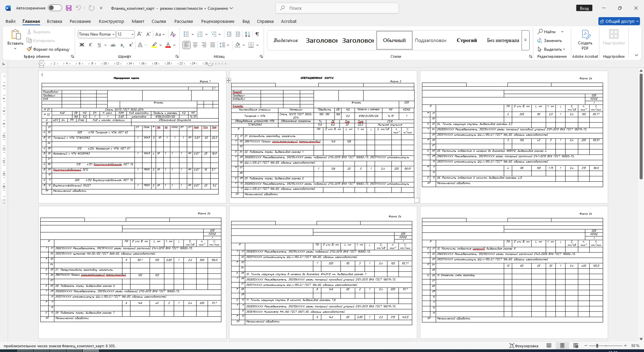Viewport: 644px width, 352px height.
Task: Undo the last action
Action: coord(78,8)
